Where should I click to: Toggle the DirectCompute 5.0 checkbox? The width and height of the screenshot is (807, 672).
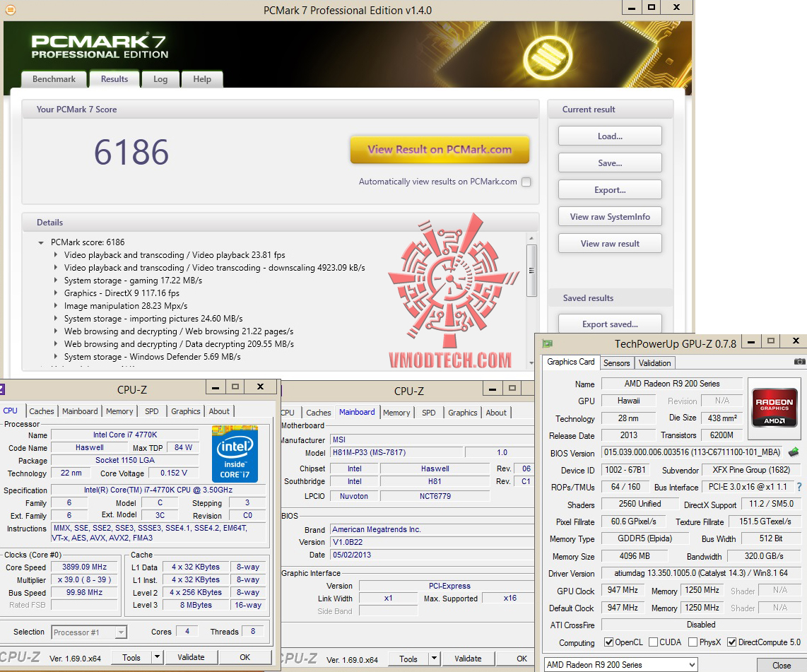[x=732, y=642]
